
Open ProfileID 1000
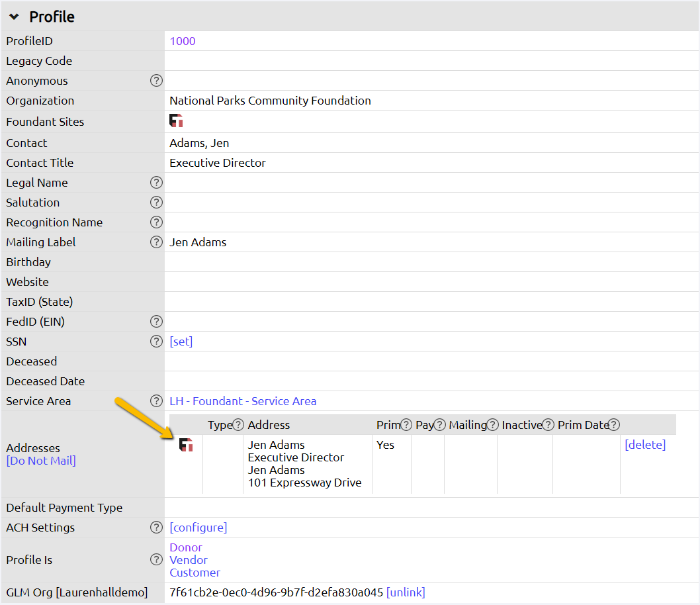coord(182,40)
